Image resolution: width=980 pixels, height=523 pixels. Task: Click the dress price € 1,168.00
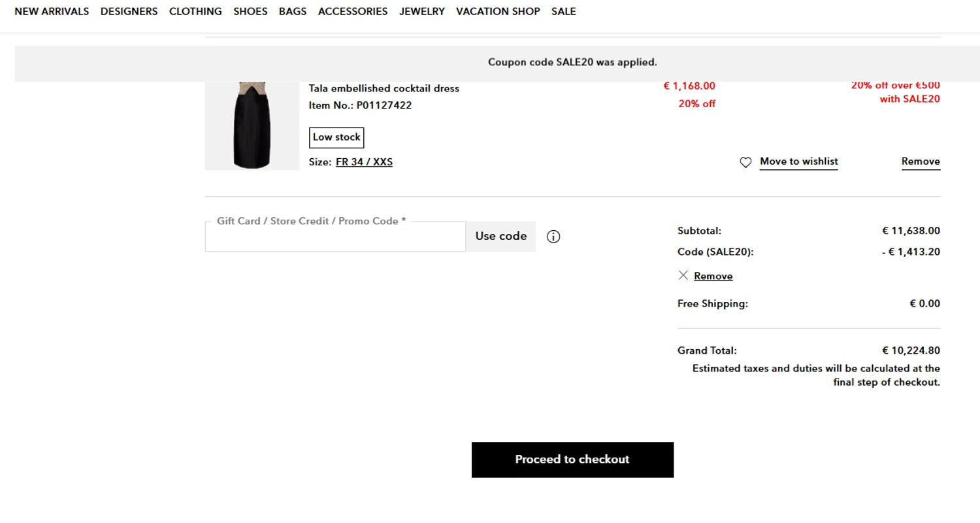[x=689, y=86]
